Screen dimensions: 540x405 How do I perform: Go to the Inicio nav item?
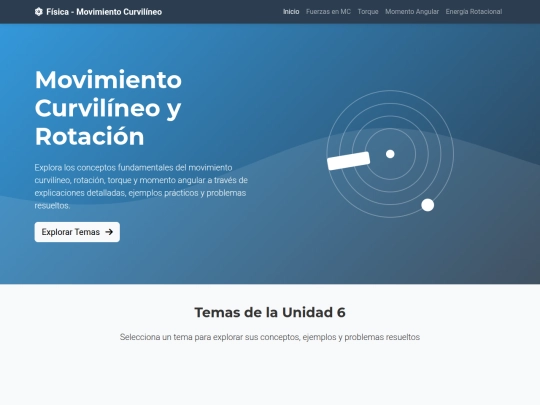point(291,12)
